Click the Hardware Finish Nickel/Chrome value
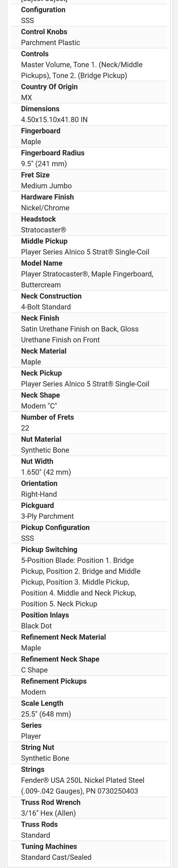 [45, 208]
